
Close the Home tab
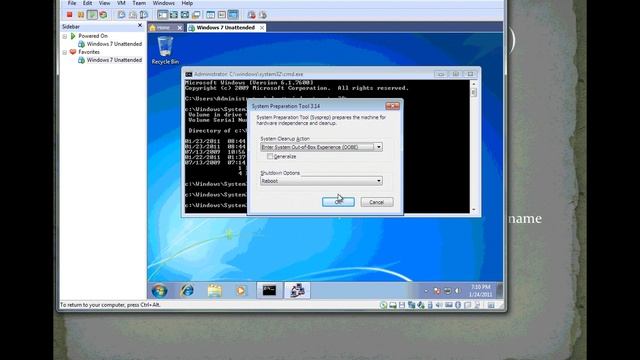tap(180, 28)
